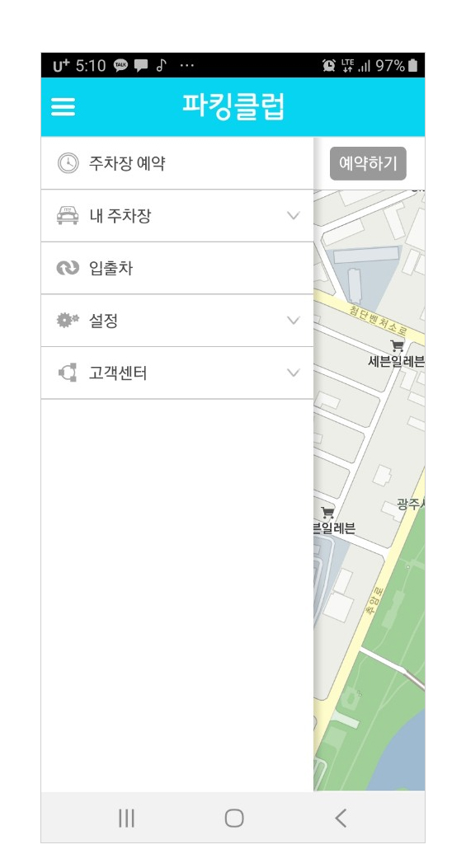Expand the 설정 chevron
The image size is (466, 868).
click(x=294, y=321)
